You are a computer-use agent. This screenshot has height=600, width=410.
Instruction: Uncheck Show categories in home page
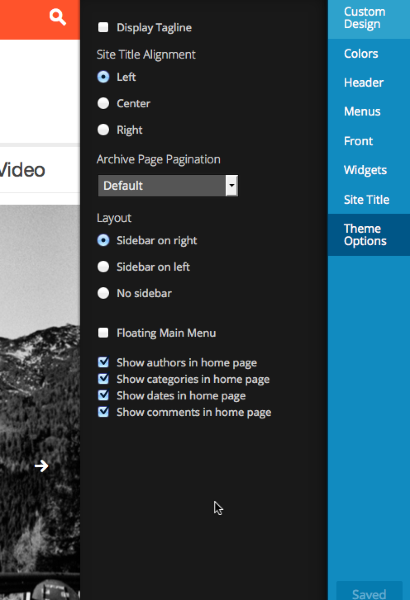(x=103, y=378)
